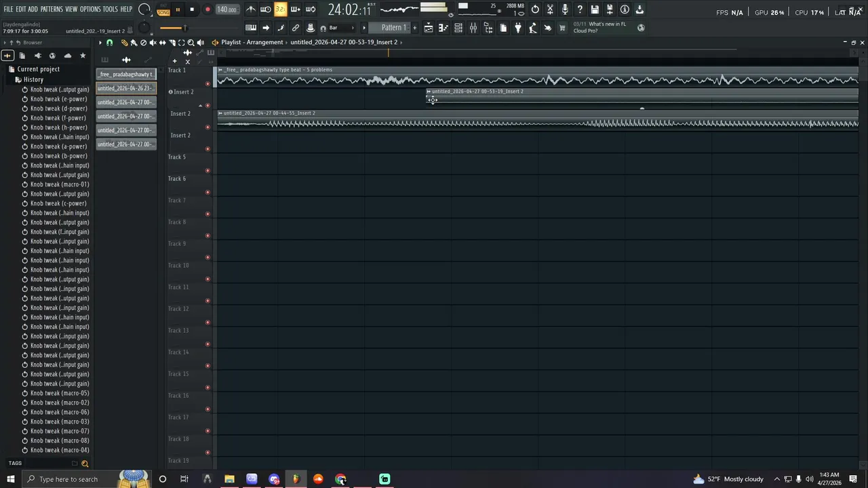
Task: Collapse the Insert 2 track group arrow
Action: pos(200,106)
